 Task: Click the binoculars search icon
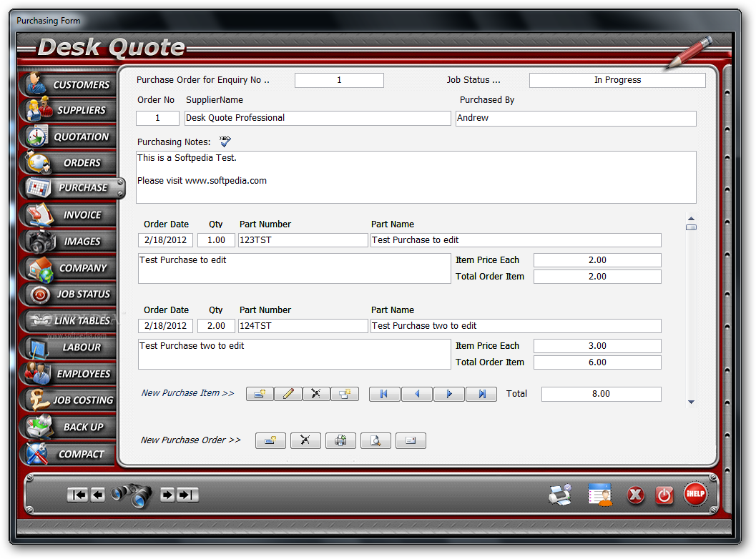click(132, 495)
